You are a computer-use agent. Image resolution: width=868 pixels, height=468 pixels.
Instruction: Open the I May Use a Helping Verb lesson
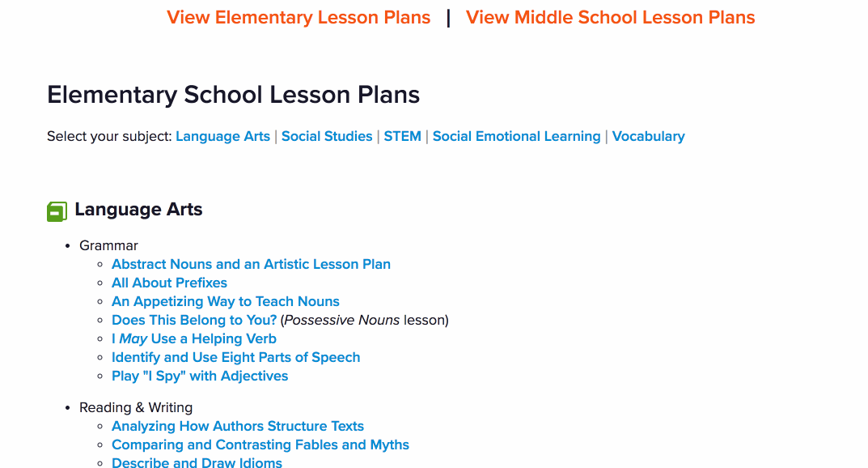point(194,338)
